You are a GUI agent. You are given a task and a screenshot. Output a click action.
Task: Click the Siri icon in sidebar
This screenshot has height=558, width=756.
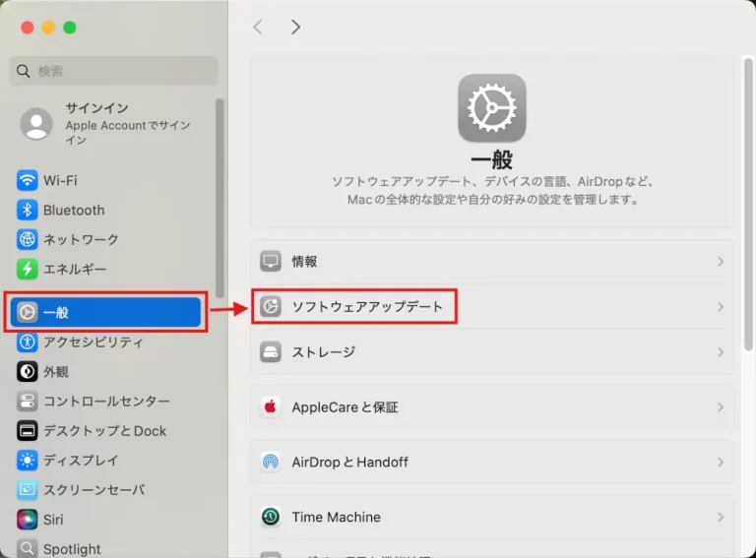pos(27,520)
